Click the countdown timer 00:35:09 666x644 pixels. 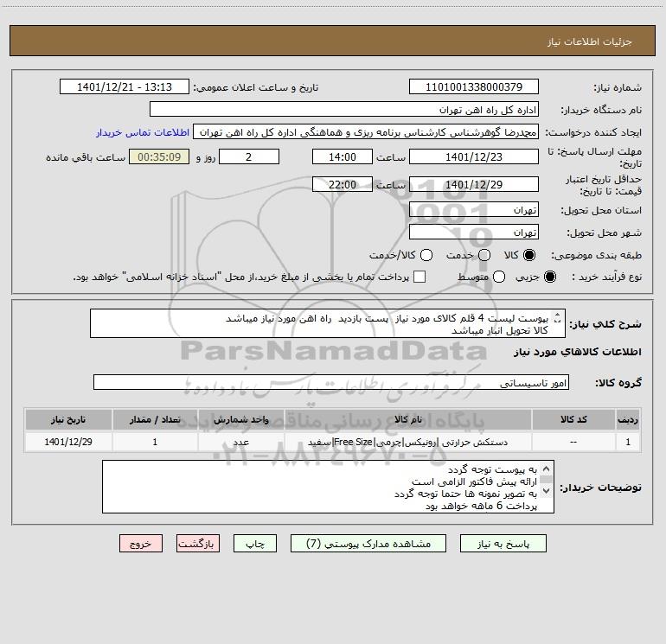[x=159, y=156]
